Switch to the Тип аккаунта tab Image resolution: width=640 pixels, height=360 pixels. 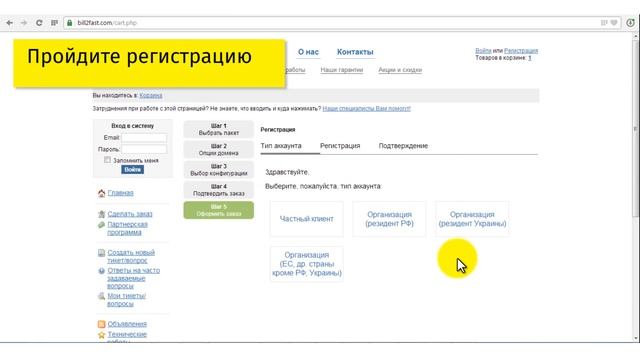pos(281,146)
